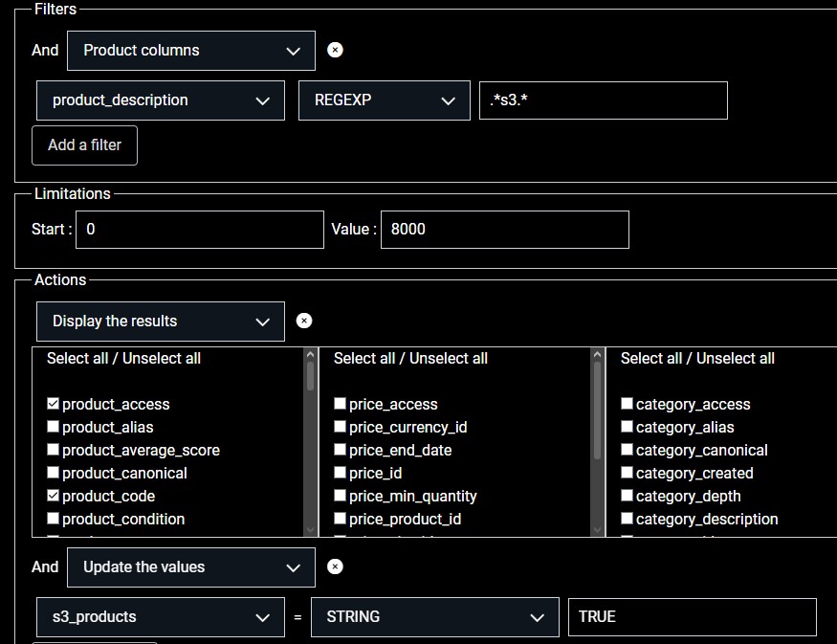Viewport: 837px width, 644px height.
Task: Click Select all / Unselect all in category column list
Action: point(697,359)
